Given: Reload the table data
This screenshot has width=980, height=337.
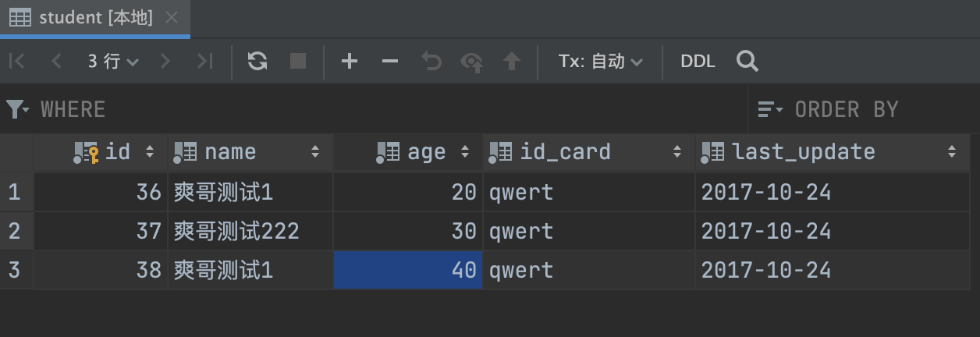Looking at the screenshot, I should click(x=257, y=61).
